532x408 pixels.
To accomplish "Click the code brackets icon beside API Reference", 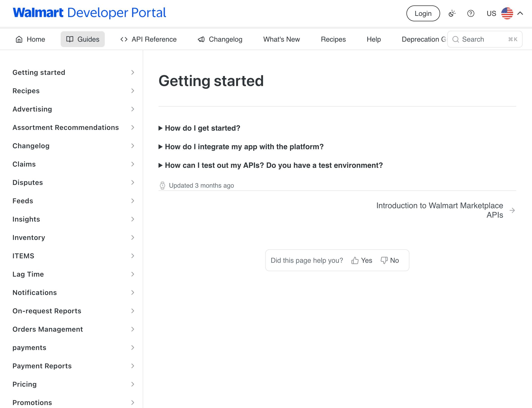I will [x=124, y=39].
